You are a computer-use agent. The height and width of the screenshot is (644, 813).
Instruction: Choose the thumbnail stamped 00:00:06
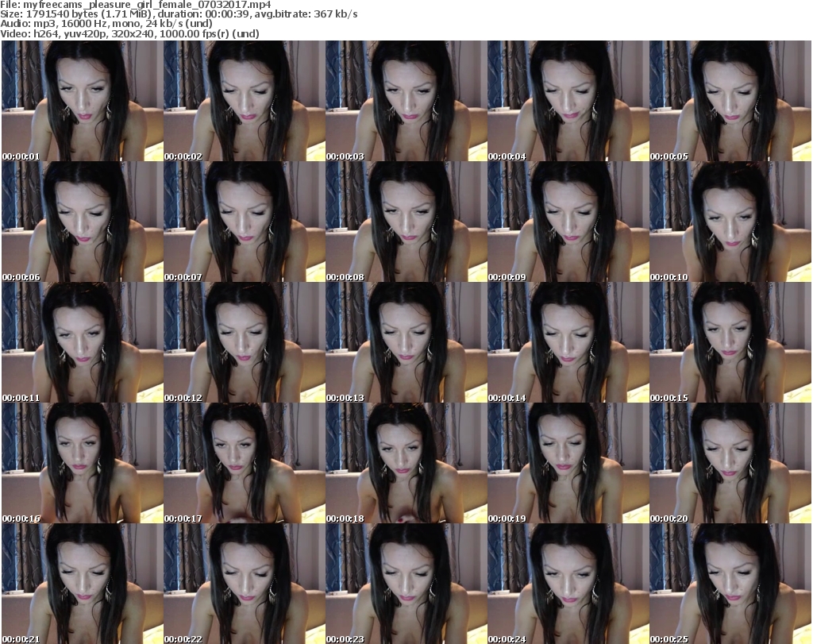(83, 222)
